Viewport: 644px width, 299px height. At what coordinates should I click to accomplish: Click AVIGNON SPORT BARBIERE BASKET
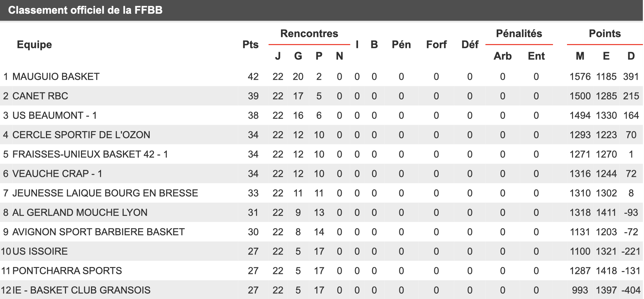pyautogui.click(x=99, y=232)
